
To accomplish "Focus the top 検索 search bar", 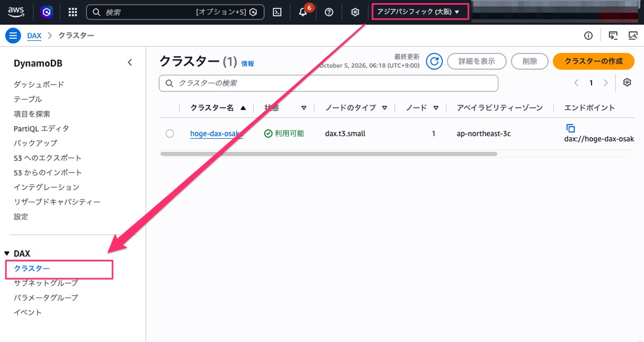I will [x=175, y=12].
